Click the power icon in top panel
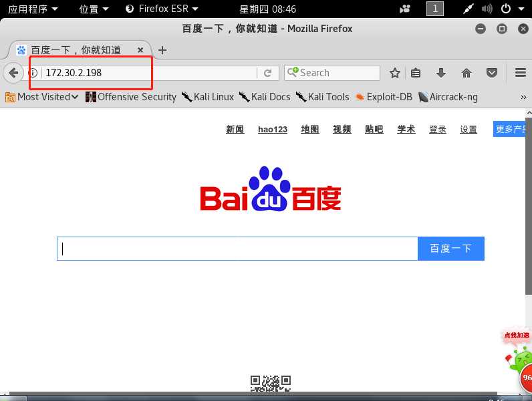Image resolution: width=532 pixels, height=401 pixels. pyautogui.click(x=506, y=9)
